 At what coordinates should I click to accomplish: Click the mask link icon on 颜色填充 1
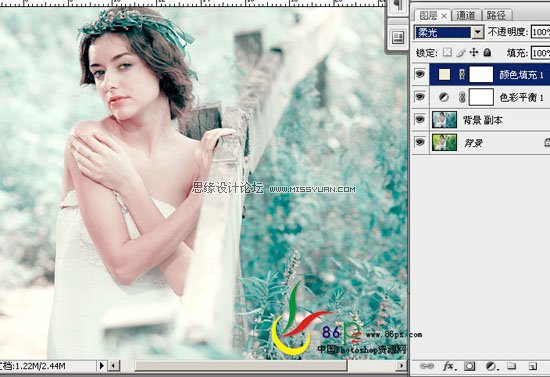462,74
